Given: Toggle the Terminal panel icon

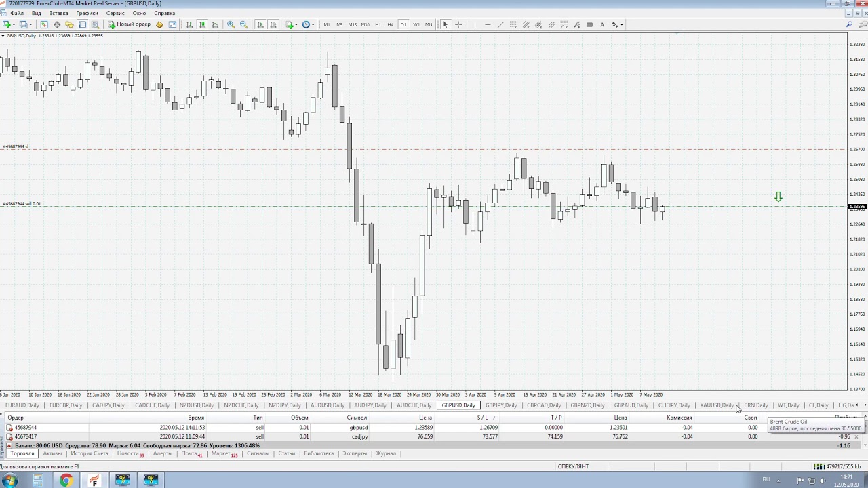Looking at the screenshot, I should (82, 24).
